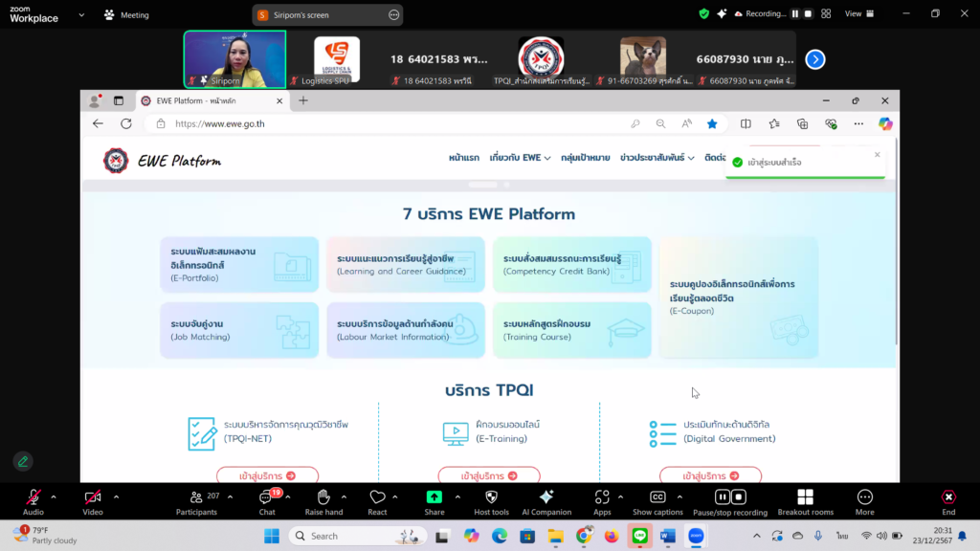Viewport: 980px width, 551px height.
Task: Open the Chat panel
Action: point(267,501)
